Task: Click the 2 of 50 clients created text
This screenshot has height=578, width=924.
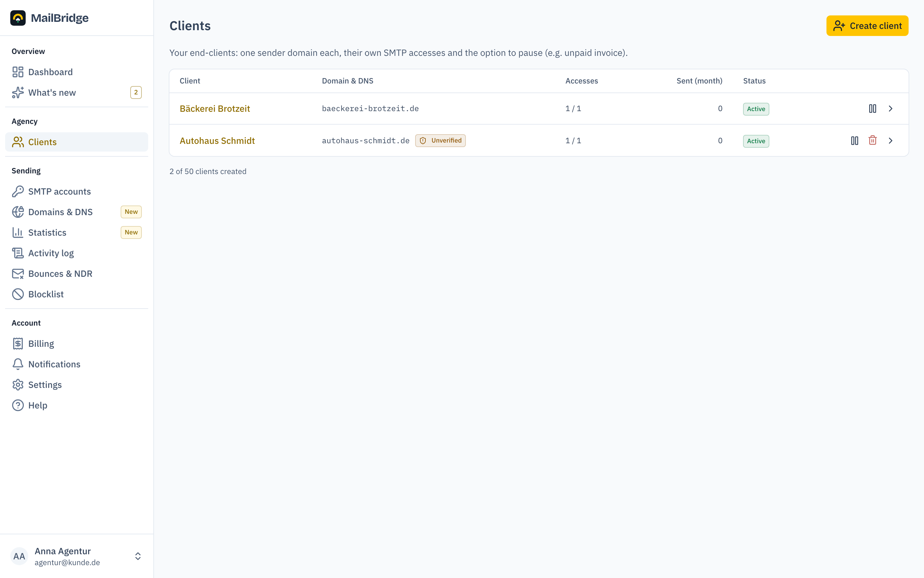Action: coord(208,171)
